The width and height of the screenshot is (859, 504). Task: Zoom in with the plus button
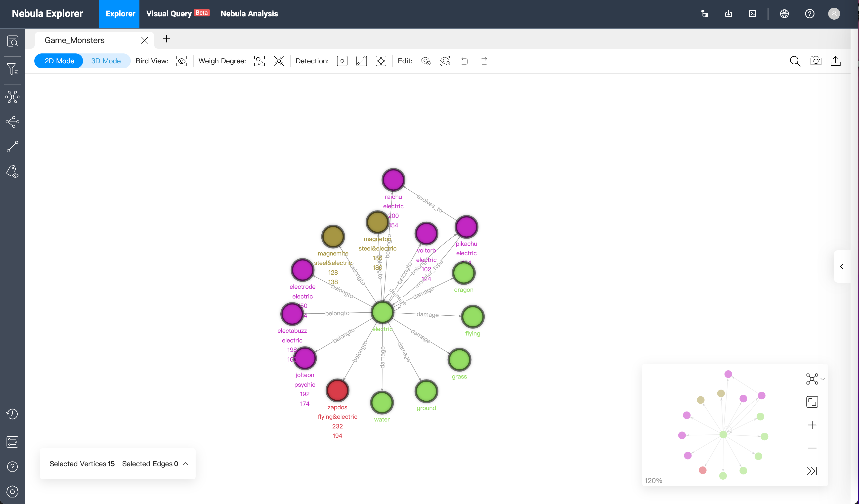click(812, 425)
